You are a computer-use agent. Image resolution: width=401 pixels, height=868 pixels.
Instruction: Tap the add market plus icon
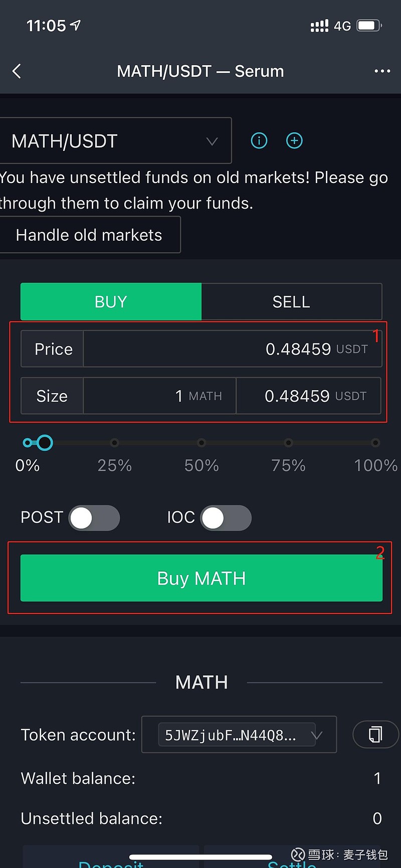coord(294,140)
